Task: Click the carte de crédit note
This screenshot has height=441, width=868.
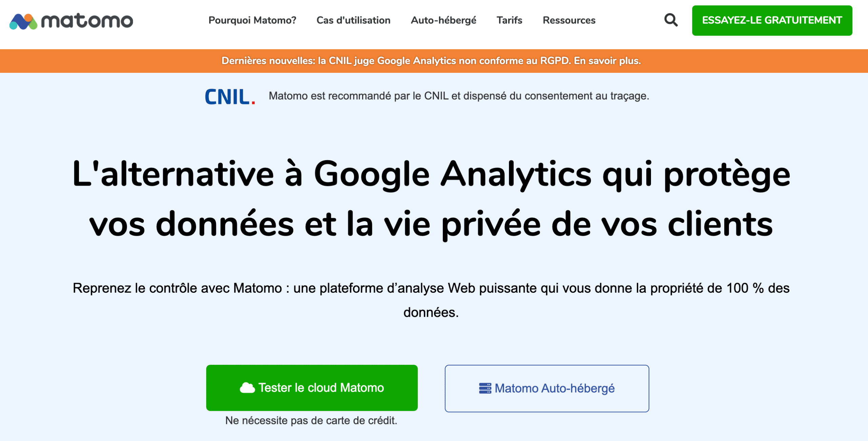Action: pos(311,421)
